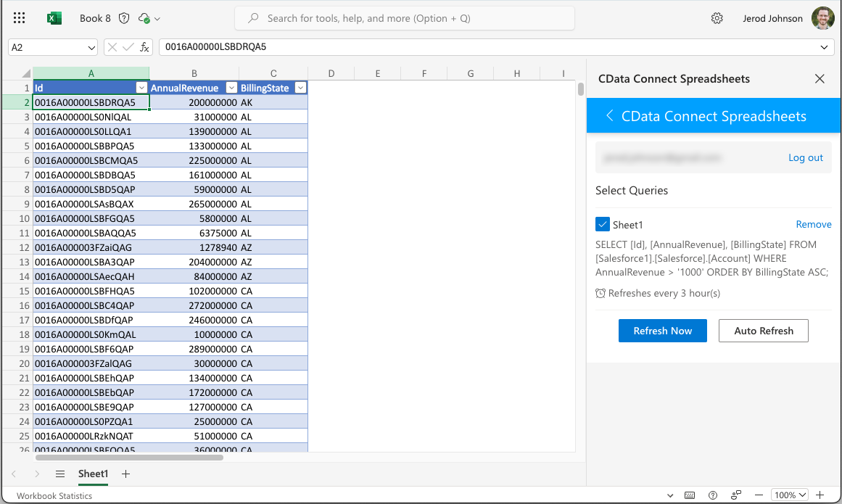Open the Name Box dropdown
This screenshot has height=504, width=842.
pyautogui.click(x=91, y=47)
